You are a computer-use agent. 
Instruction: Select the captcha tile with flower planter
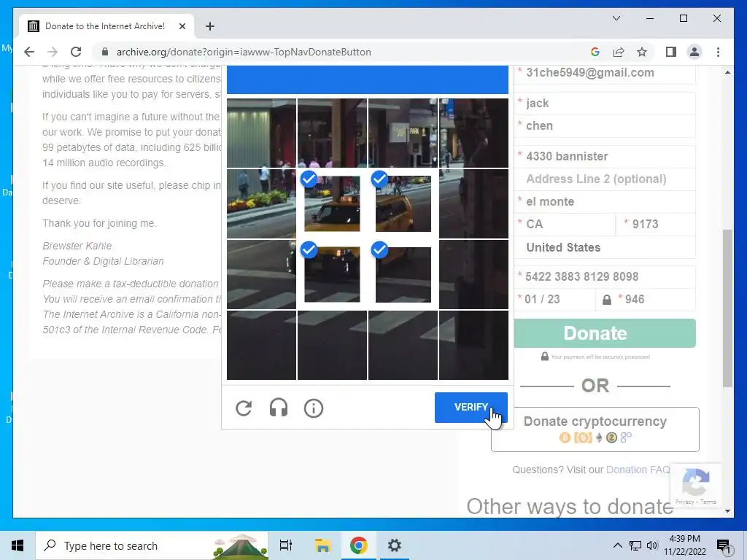click(x=261, y=204)
